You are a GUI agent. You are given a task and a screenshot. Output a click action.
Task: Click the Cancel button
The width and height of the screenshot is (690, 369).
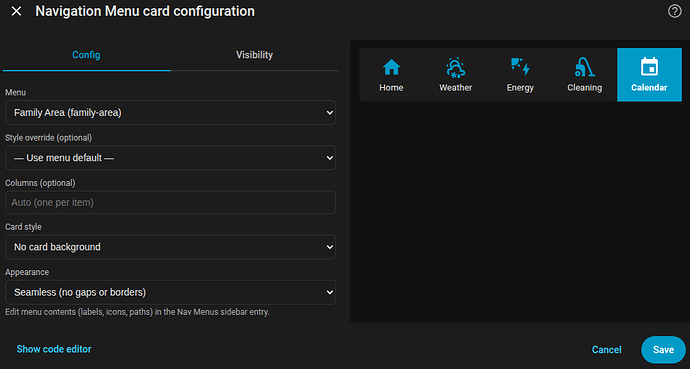pyautogui.click(x=606, y=350)
